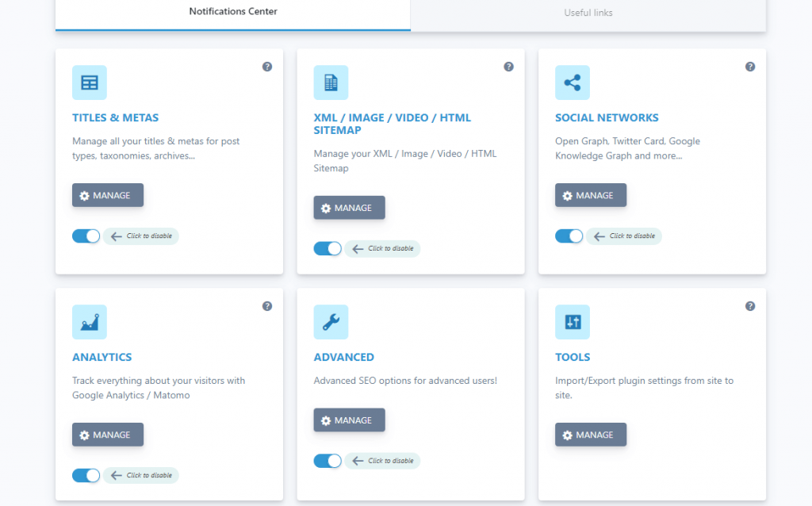The width and height of the screenshot is (812, 506).
Task: Open help tooltip on Titles & Metas card
Action: click(x=267, y=67)
